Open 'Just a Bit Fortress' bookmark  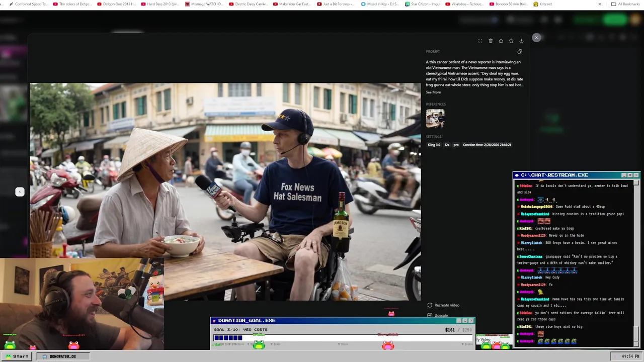(336, 4)
